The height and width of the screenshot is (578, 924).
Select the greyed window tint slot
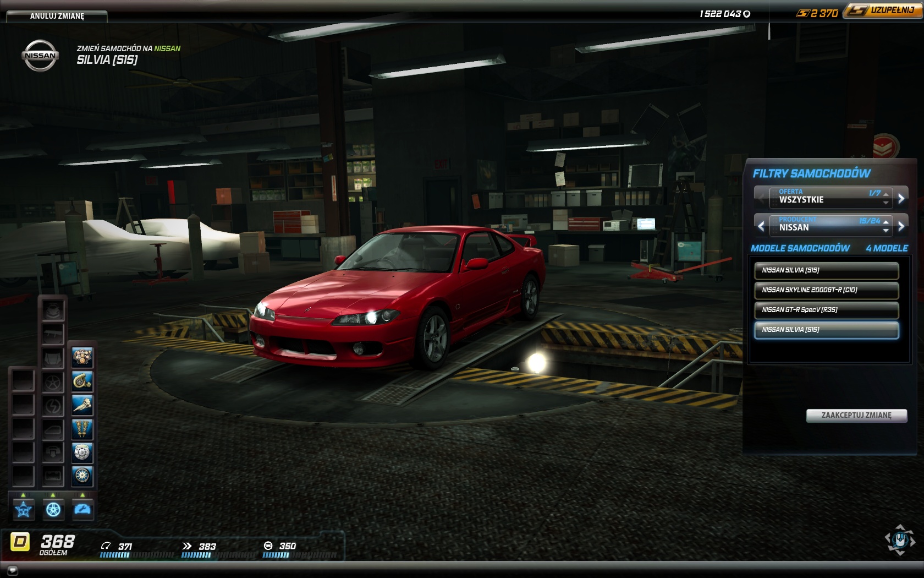(x=53, y=429)
